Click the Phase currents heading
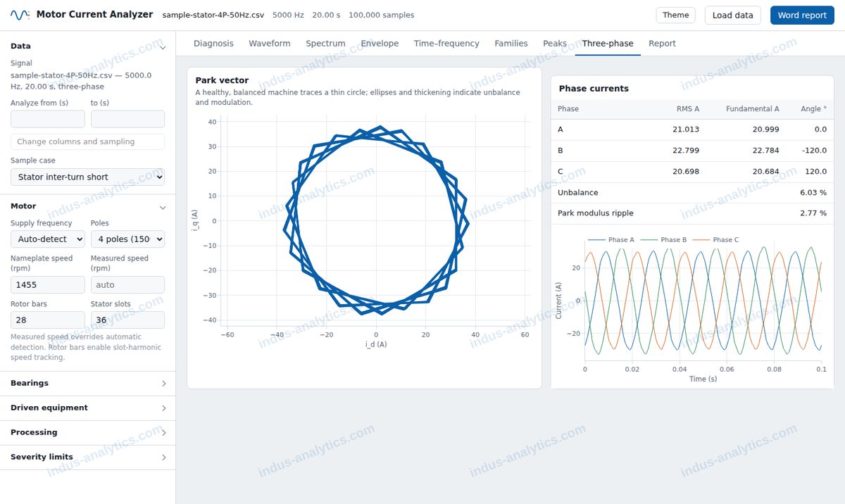This screenshot has width=845, height=504. 594,89
